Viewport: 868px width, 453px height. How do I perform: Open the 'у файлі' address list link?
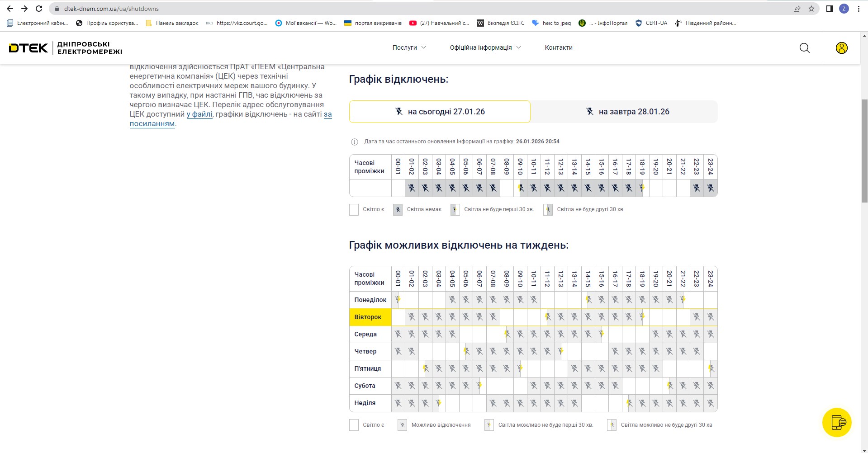click(x=199, y=114)
